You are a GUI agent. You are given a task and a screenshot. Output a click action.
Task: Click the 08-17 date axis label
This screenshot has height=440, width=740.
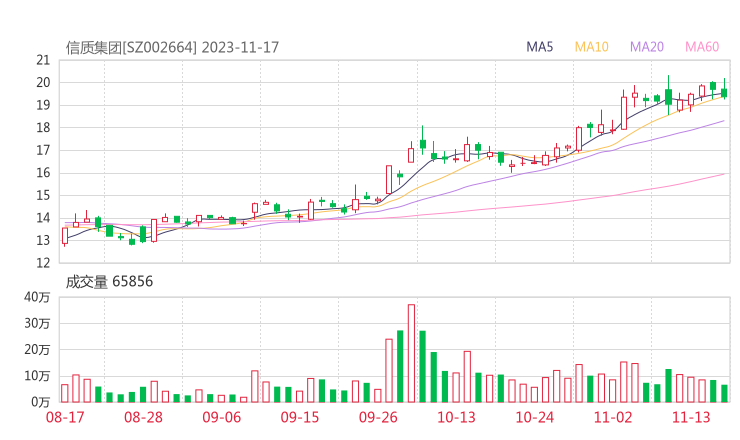65,417
